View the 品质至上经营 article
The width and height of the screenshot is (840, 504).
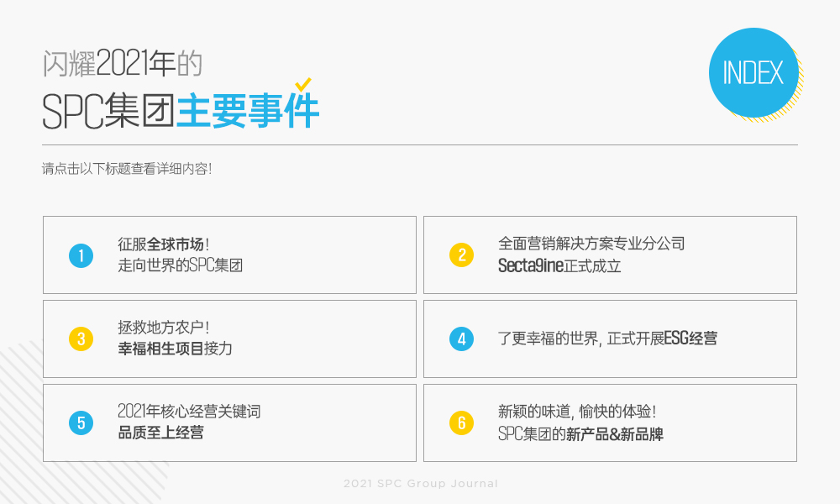pos(160,433)
